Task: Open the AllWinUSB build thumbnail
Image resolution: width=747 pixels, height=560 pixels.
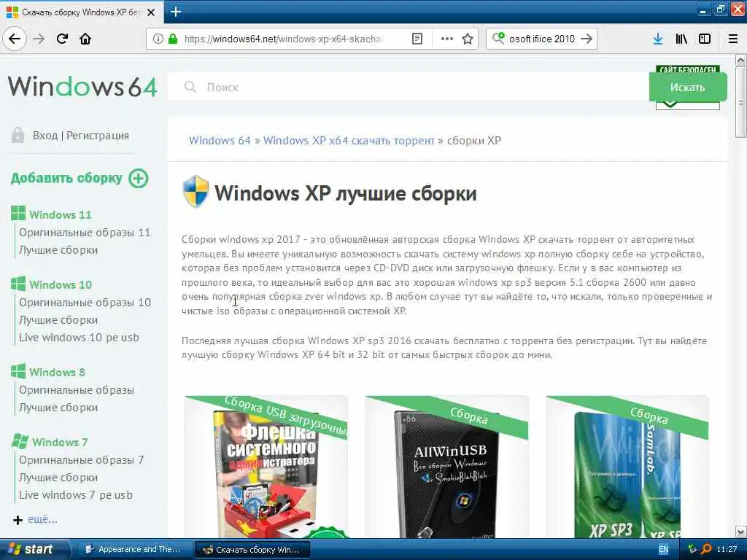Action: click(x=446, y=467)
